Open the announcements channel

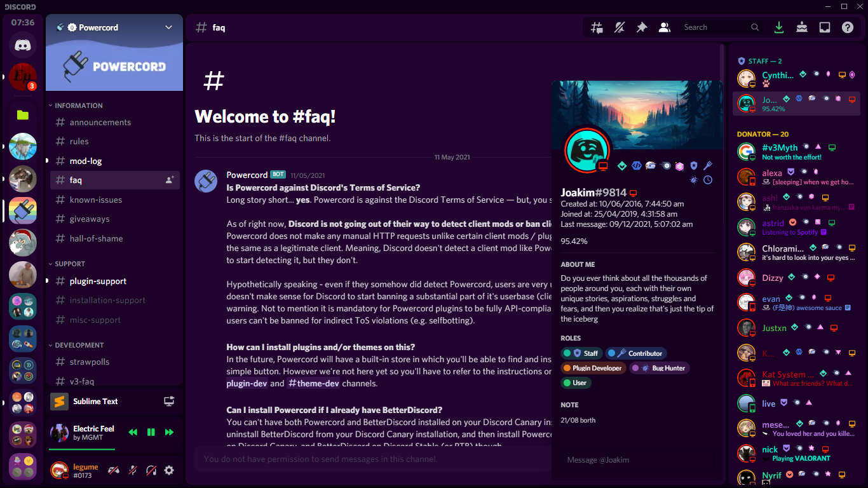[x=114, y=122]
